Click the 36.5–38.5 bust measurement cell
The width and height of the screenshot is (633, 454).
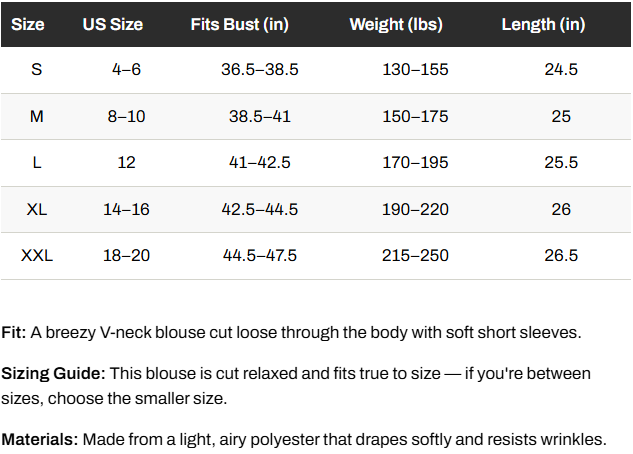[x=260, y=69]
